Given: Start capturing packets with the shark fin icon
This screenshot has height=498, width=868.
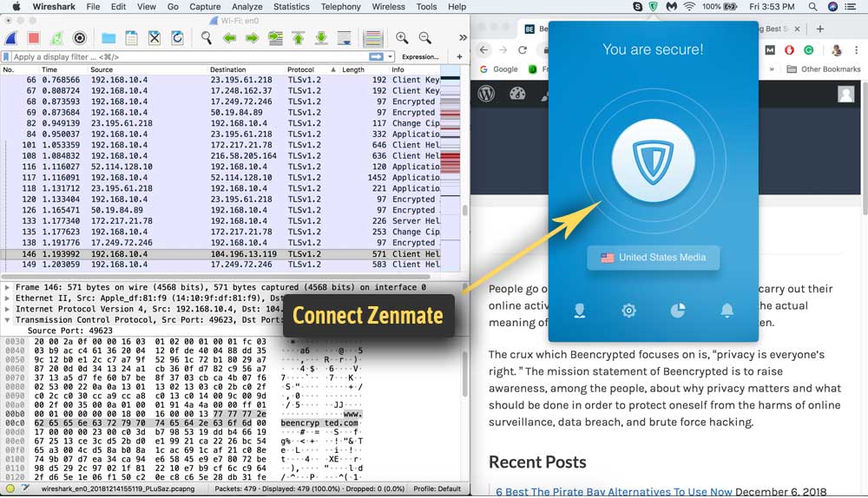Looking at the screenshot, I should (11, 38).
